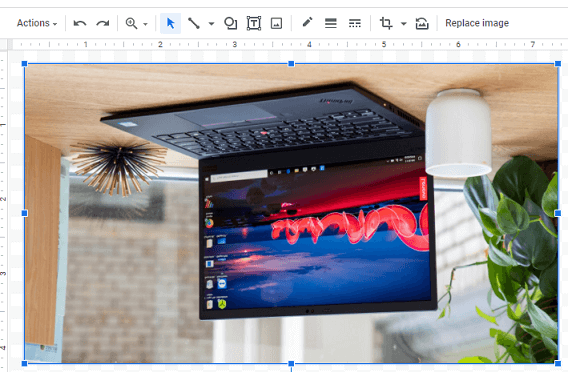The image size is (568, 372).
Task: Expand the line type dropdown arrow
Action: coord(211,24)
